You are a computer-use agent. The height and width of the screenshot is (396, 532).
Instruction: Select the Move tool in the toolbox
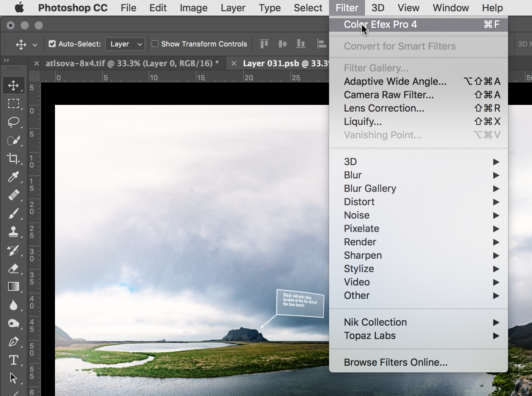pyautogui.click(x=13, y=86)
